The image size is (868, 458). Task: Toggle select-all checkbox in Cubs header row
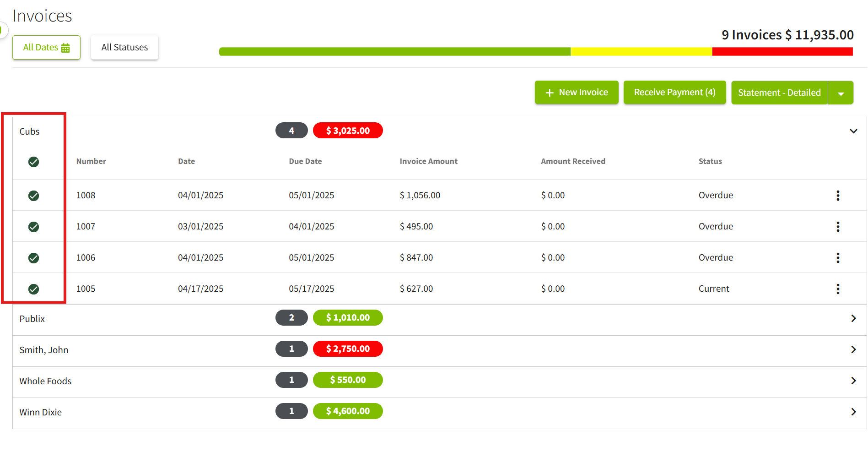33,162
